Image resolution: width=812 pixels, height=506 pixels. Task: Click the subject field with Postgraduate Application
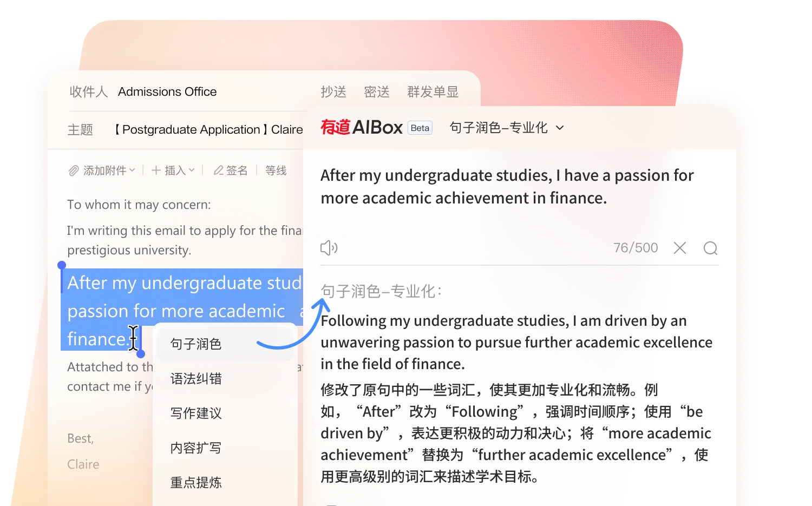tap(209, 130)
